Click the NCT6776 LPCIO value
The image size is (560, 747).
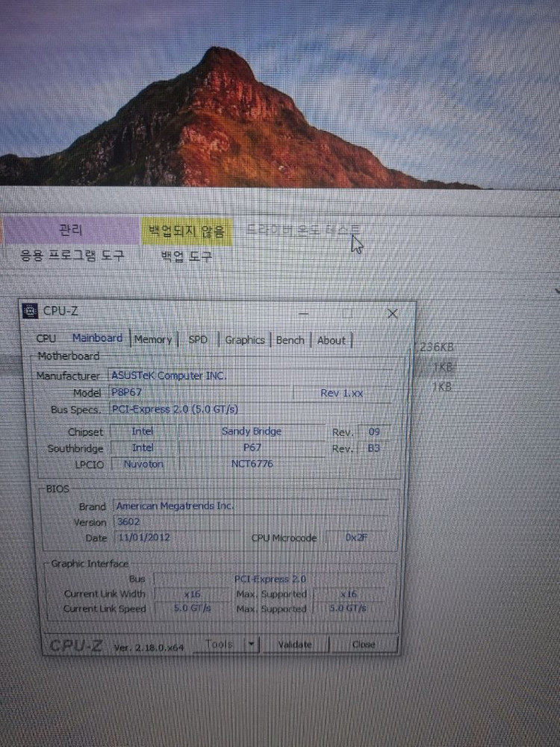pyautogui.click(x=252, y=464)
